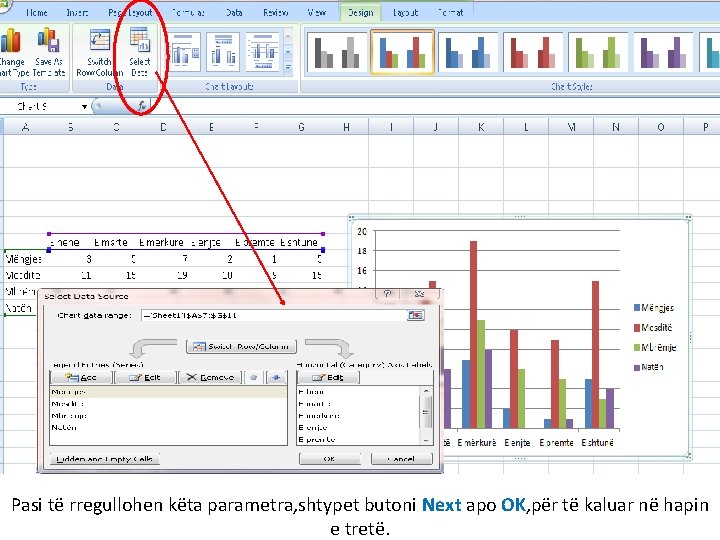Click Edit series button
The image size is (720, 540).
pos(145,377)
